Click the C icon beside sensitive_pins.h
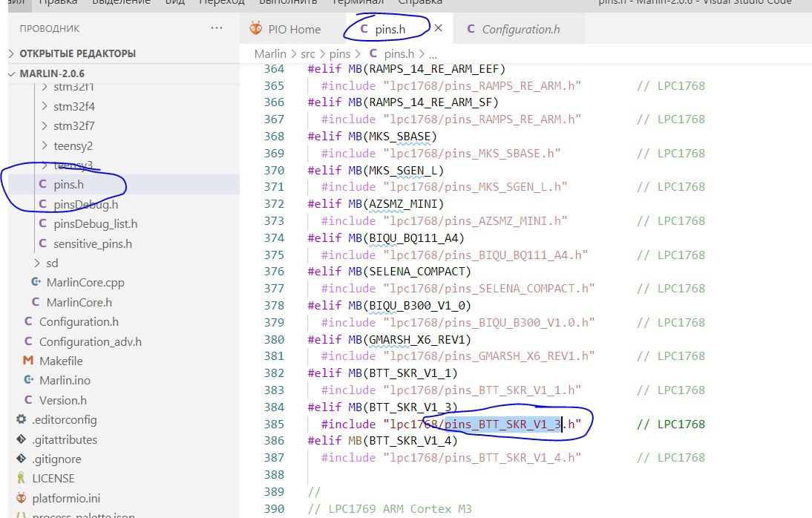812x518 pixels. coord(42,243)
